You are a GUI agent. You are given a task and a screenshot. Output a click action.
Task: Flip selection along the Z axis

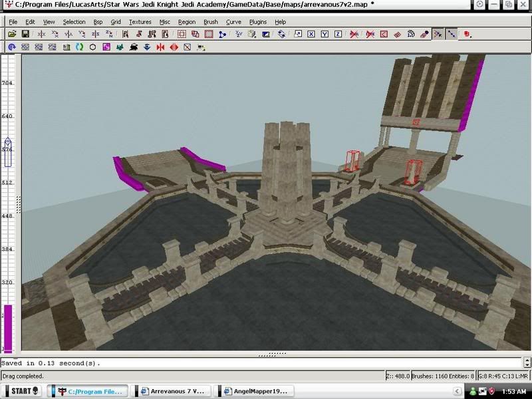pos(95,34)
